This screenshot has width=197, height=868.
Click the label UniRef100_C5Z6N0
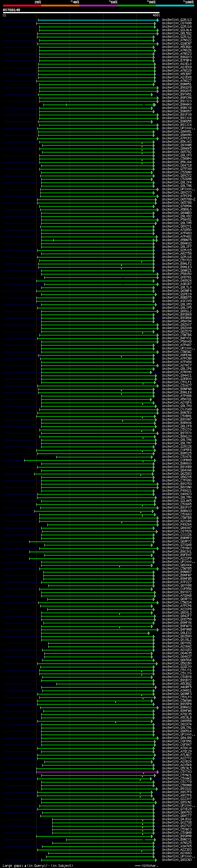[x=177, y=172]
